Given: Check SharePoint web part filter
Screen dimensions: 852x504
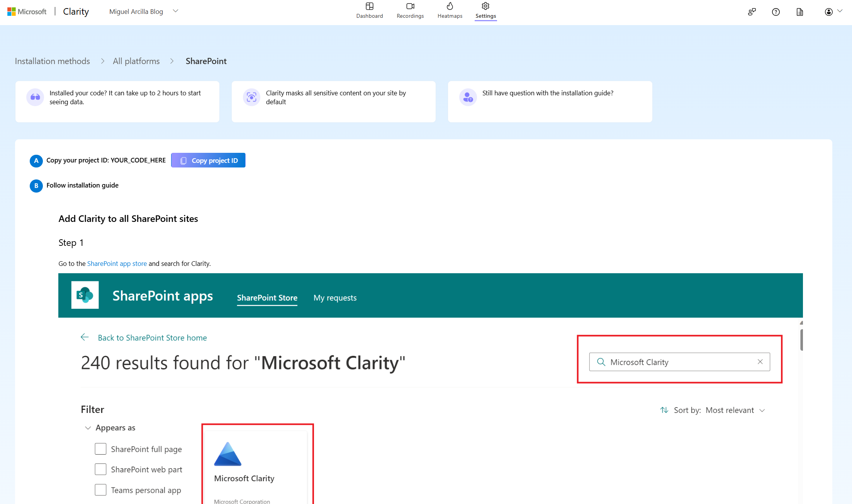Looking at the screenshot, I should coord(100,469).
